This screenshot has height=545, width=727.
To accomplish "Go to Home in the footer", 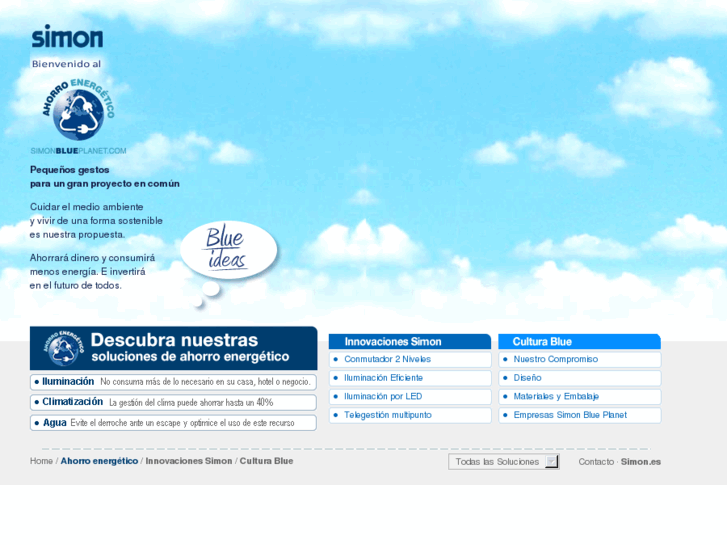I will (41, 461).
